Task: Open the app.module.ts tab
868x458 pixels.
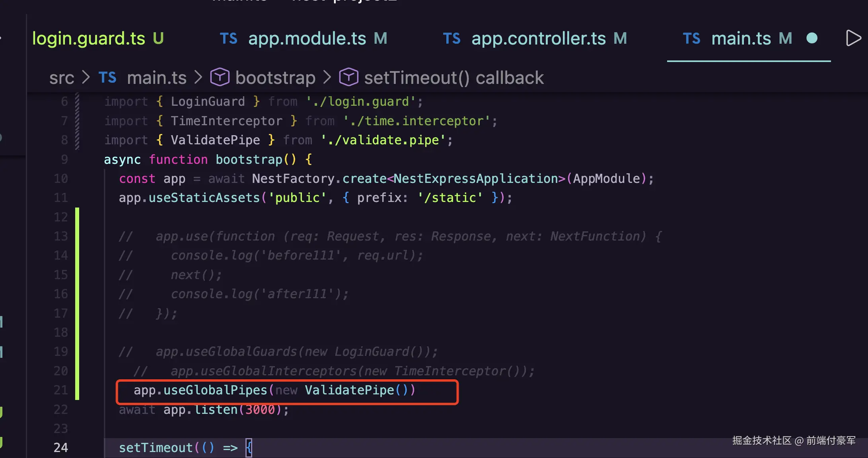Action: click(307, 39)
